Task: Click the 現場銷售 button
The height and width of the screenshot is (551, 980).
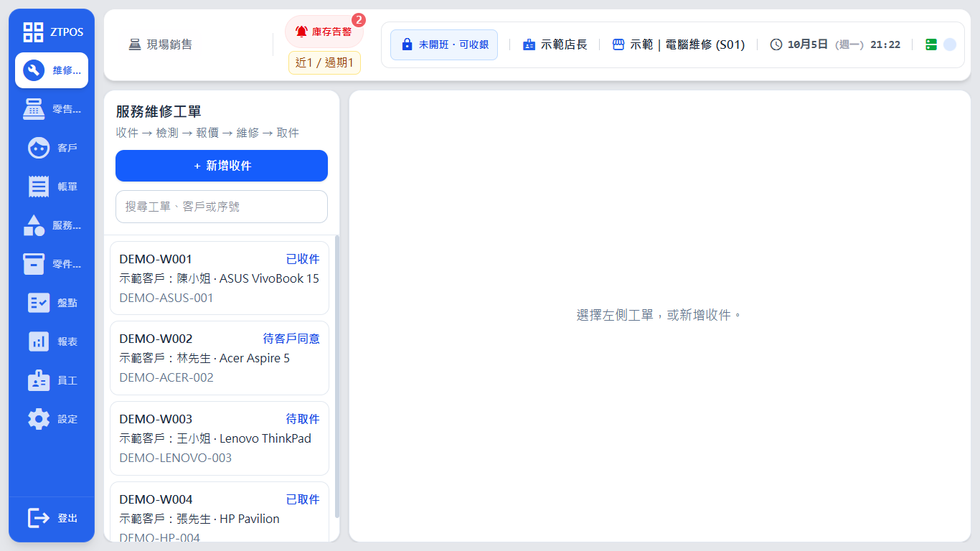Action: [x=161, y=44]
